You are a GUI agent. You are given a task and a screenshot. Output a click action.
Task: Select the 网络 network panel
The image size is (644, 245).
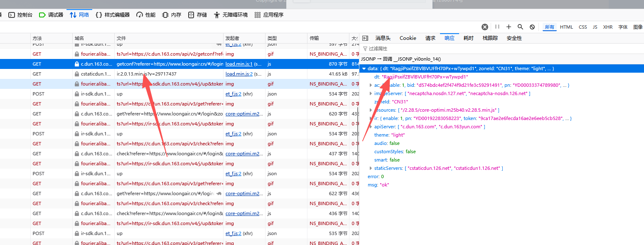tap(79, 15)
